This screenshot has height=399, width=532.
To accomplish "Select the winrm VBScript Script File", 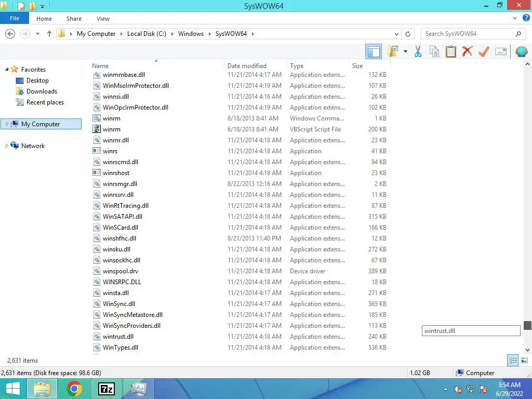I will 111,129.
